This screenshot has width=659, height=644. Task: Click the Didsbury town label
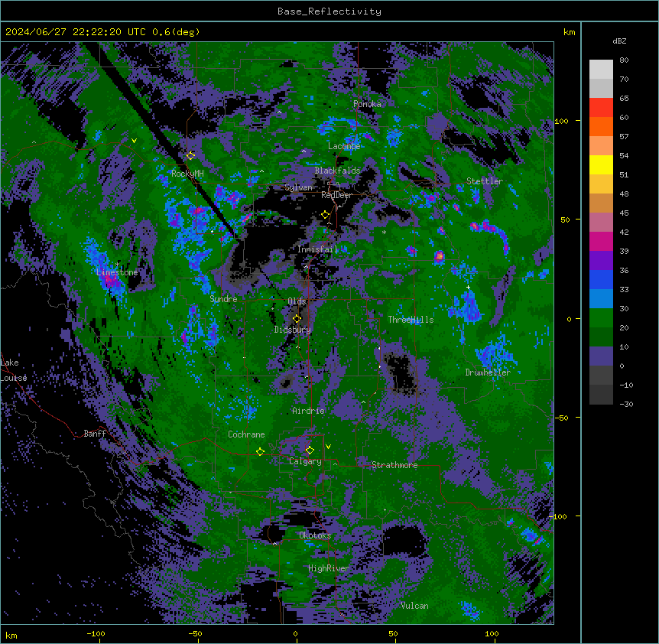tap(293, 330)
